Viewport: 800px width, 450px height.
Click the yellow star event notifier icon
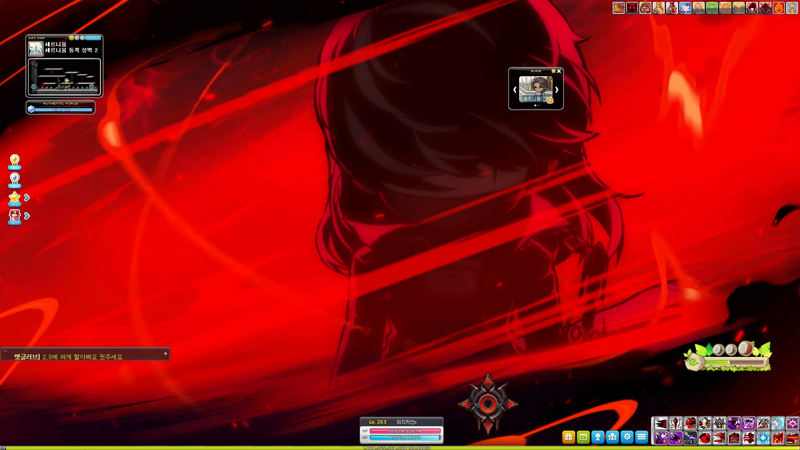coord(14,198)
